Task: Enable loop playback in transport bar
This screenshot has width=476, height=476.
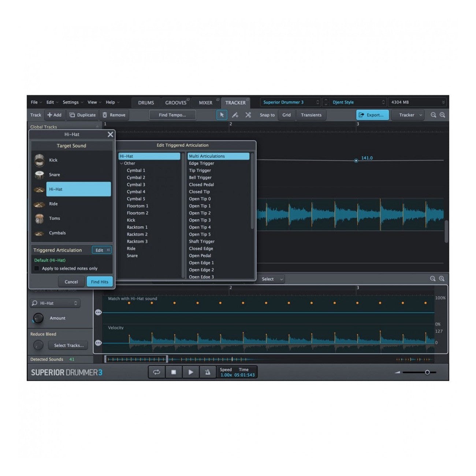Action: point(157,372)
